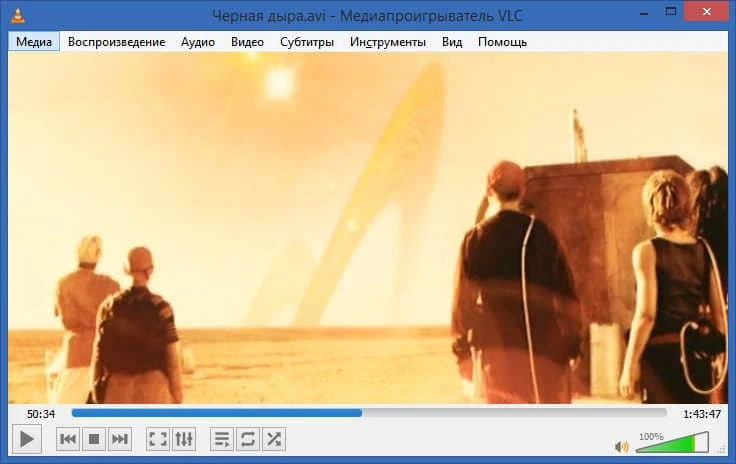Viewport: 736px width, 464px height.
Task: Maximize the VLC player window
Action: click(671, 12)
